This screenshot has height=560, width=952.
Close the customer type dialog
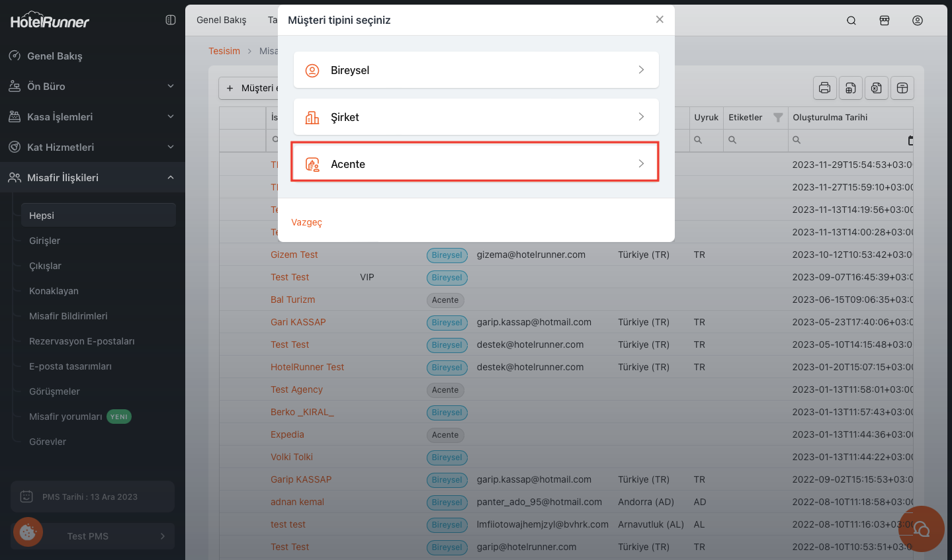coord(660,20)
